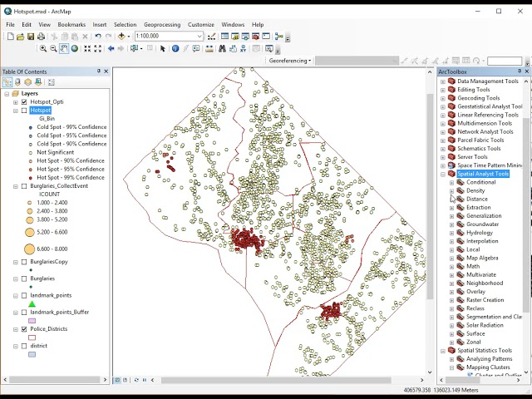Expand the Hydrology toolset
Viewport: 532px width, 399px height.
click(451, 233)
